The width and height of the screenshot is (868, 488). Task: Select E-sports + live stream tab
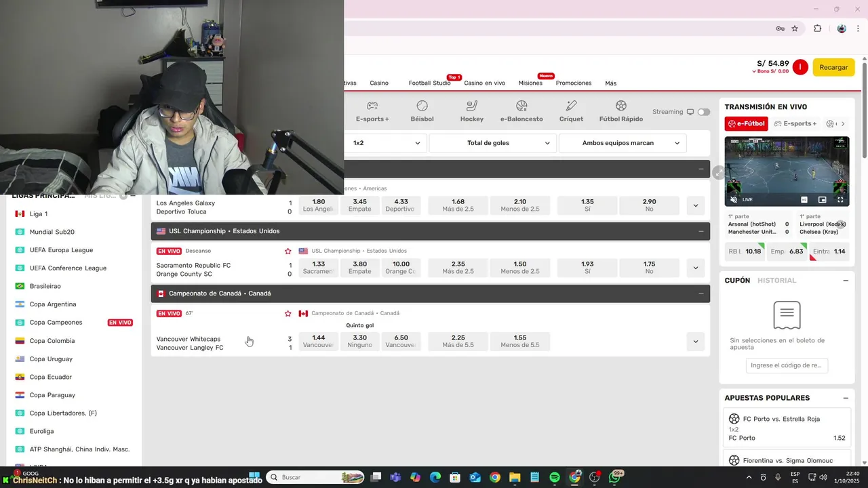tap(794, 124)
